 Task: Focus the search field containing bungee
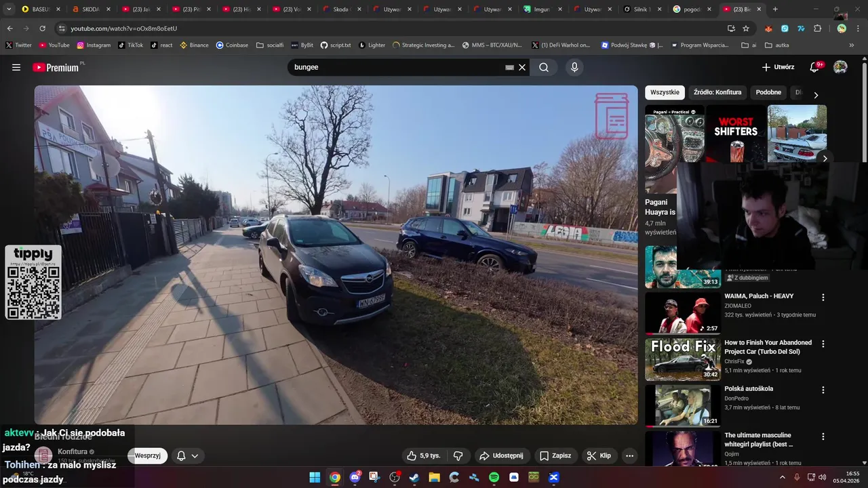click(x=397, y=67)
